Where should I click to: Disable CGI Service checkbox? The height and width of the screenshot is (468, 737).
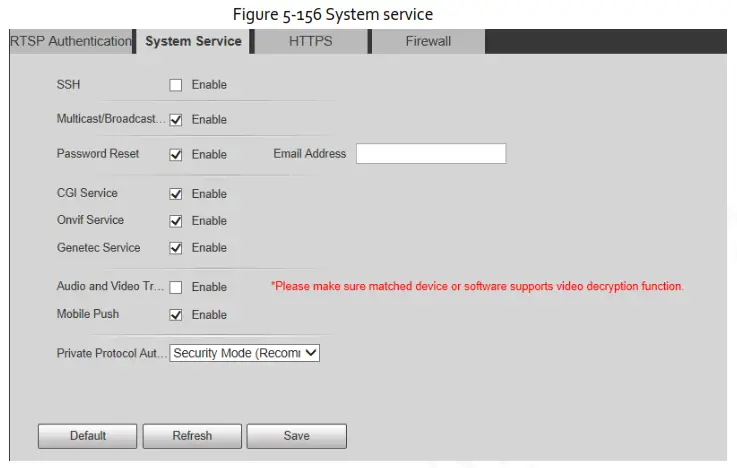[x=176, y=194]
